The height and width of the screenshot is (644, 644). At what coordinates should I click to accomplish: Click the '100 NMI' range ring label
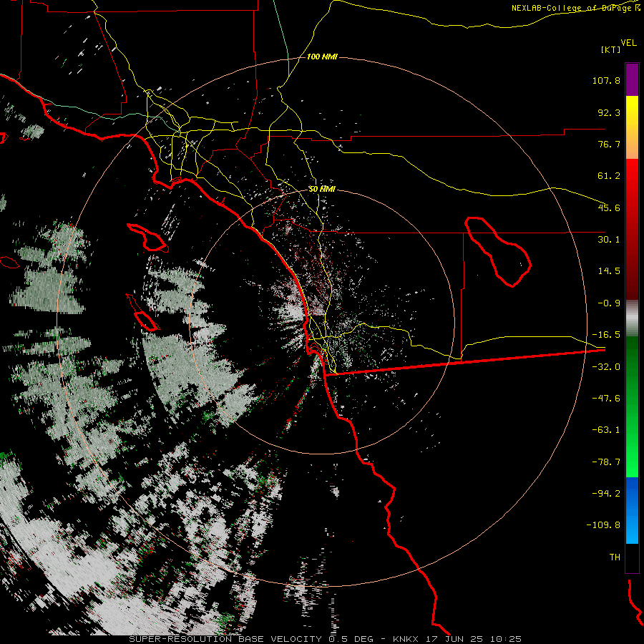click(x=322, y=57)
